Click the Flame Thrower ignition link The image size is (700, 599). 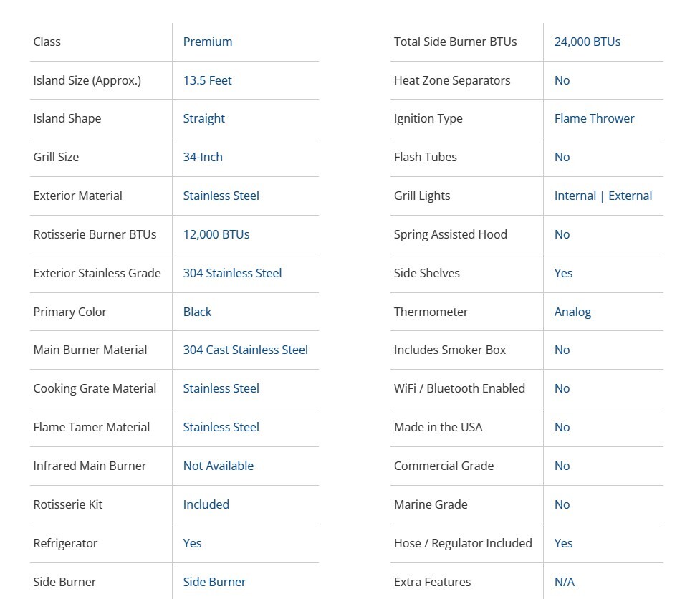(594, 118)
